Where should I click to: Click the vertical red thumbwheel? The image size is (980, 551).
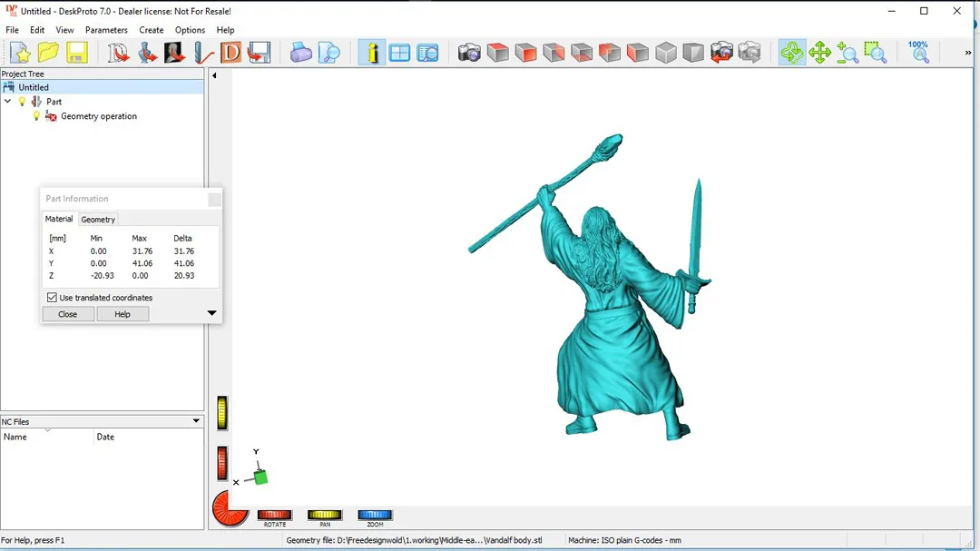(x=222, y=464)
